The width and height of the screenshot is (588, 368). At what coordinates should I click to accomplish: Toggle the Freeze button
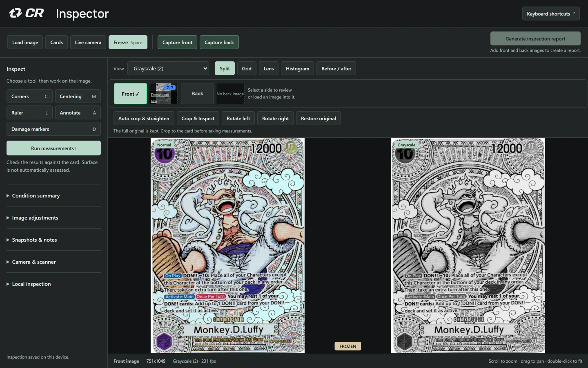pos(128,42)
